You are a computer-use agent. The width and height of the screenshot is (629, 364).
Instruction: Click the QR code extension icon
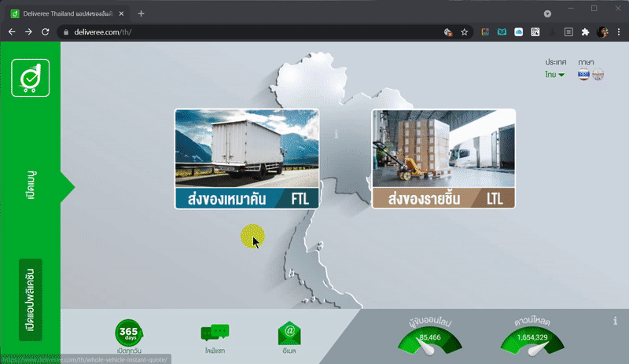(535, 32)
